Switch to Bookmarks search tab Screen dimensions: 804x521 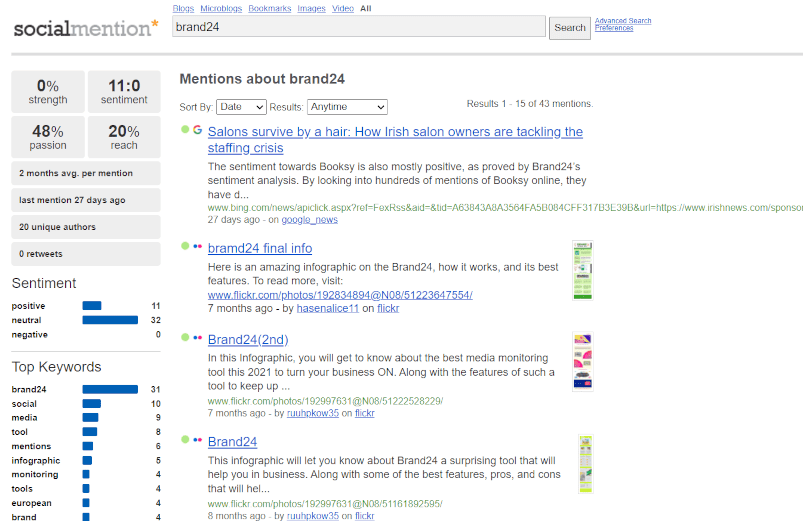(270, 8)
